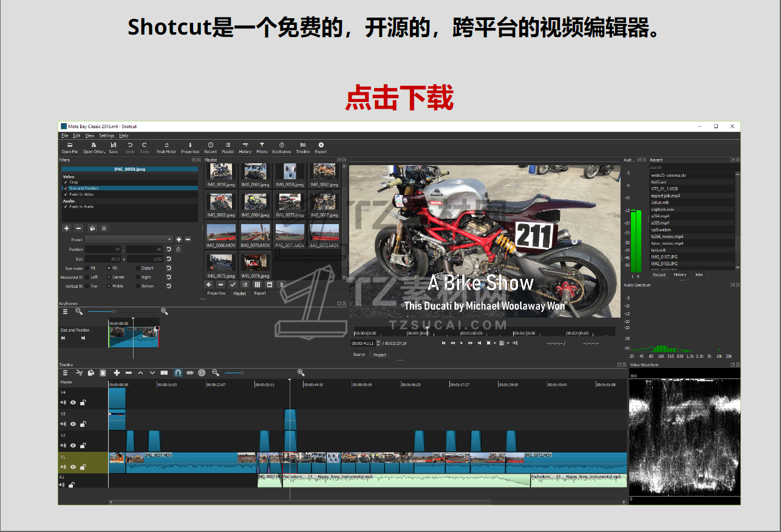Toggle ripple all tracks in timeline
Screen dimensions: 781x532
tap(202, 372)
